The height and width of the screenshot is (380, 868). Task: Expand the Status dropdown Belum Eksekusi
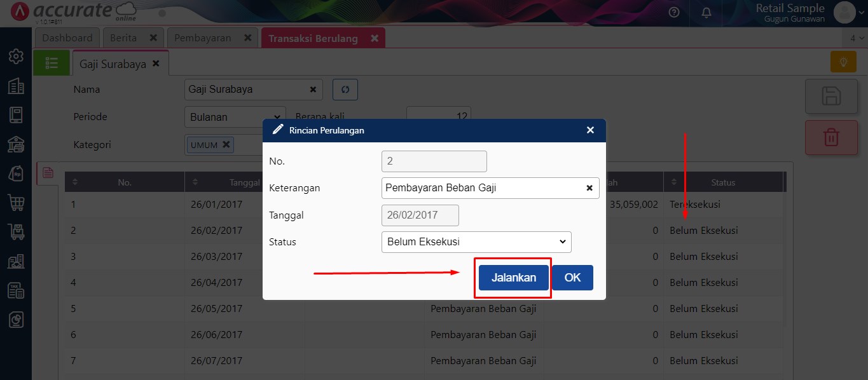point(476,242)
